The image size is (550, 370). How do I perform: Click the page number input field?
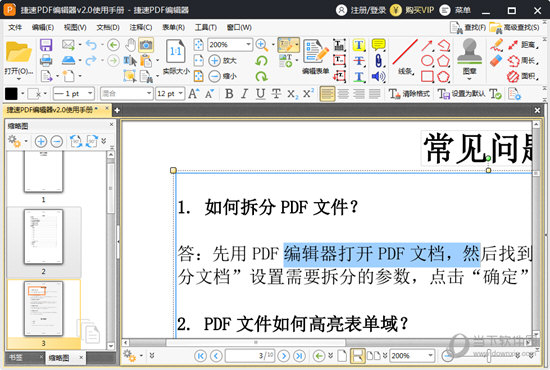pyautogui.click(x=250, y=356)
